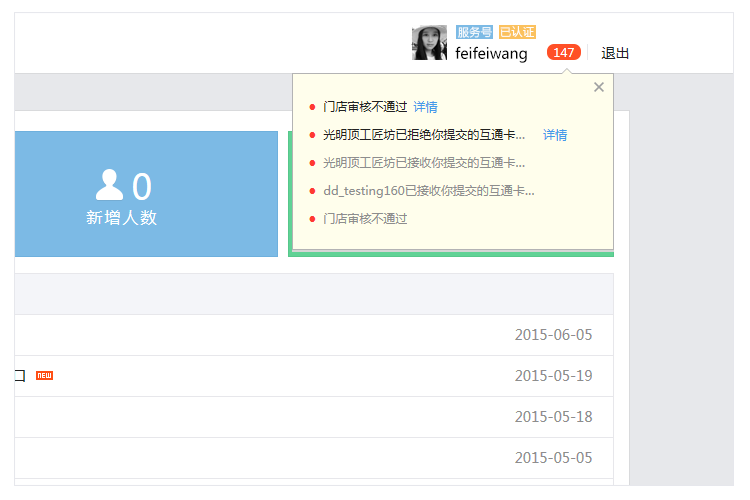Open the 光明顶工匠坊已拒绝 notification text
This screenshot has height=500, width=750.
pyautogui.click(x=423, y=135)
